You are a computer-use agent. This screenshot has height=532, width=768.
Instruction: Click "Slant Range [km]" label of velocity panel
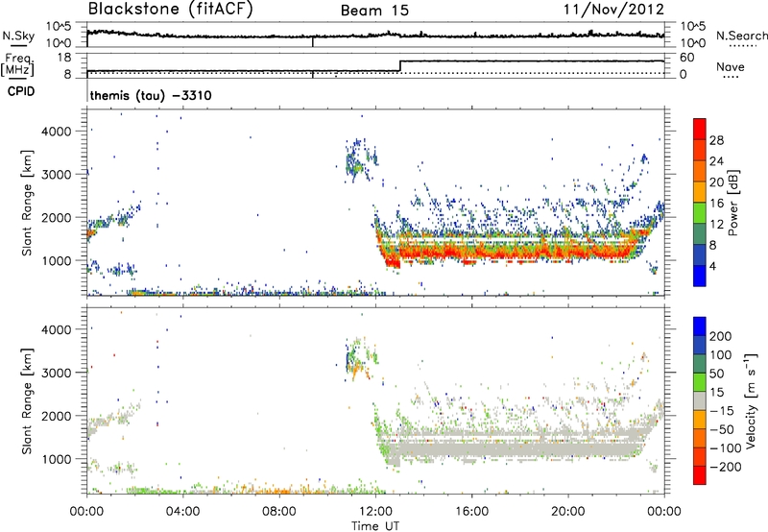(x=27, y=401)
